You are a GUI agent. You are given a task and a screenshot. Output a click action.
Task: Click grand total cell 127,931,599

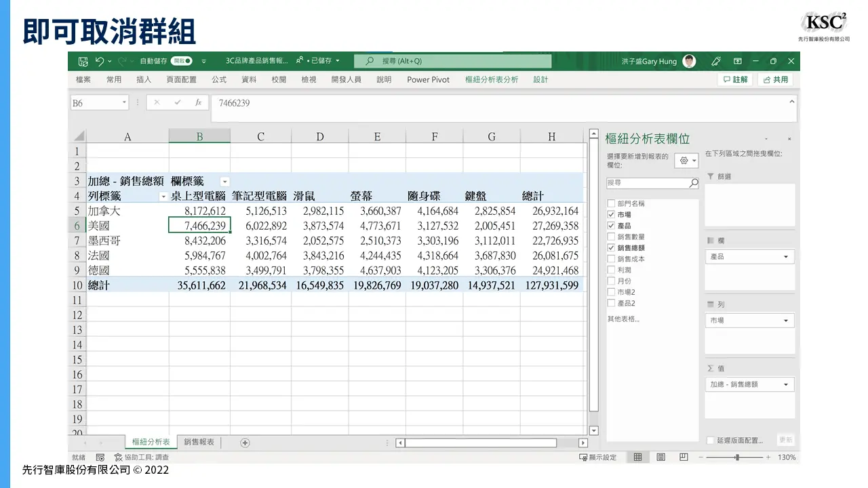tap(552, 285)
